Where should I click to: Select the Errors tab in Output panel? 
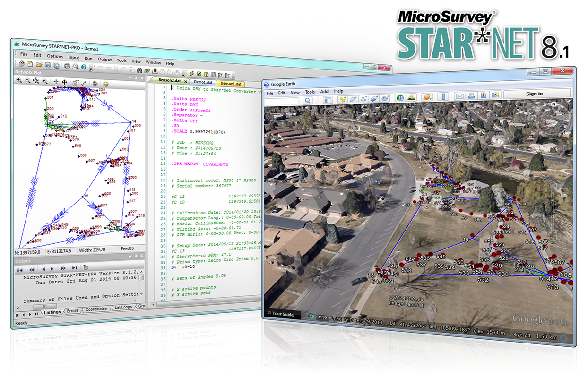coord(72,310)
